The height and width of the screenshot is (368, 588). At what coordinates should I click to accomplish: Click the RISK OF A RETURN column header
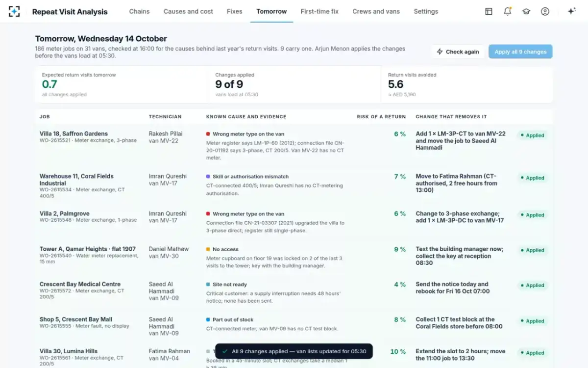381,117
